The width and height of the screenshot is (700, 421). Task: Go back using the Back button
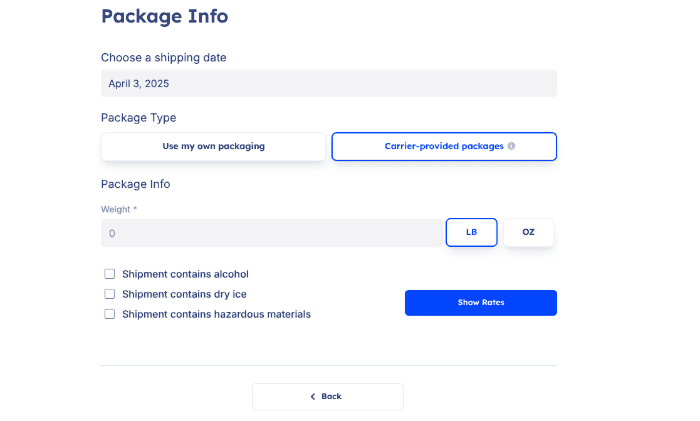pos(328,397)
